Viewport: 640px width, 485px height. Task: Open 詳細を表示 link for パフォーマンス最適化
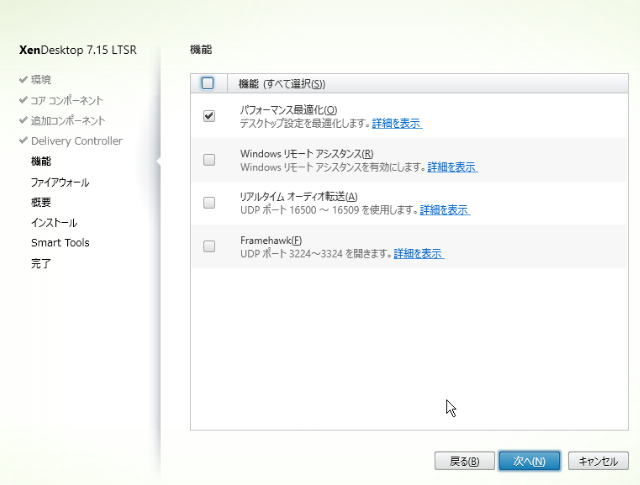pyautogui.click(x=397, y=123)
